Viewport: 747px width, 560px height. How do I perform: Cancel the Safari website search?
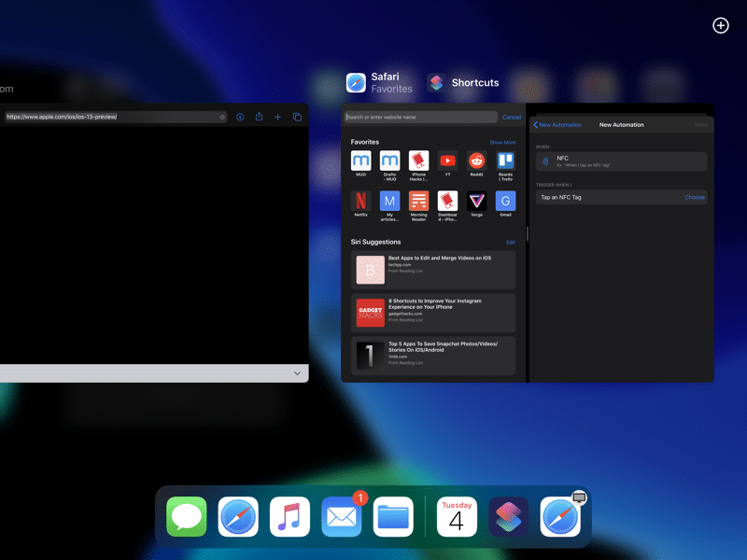512,118
